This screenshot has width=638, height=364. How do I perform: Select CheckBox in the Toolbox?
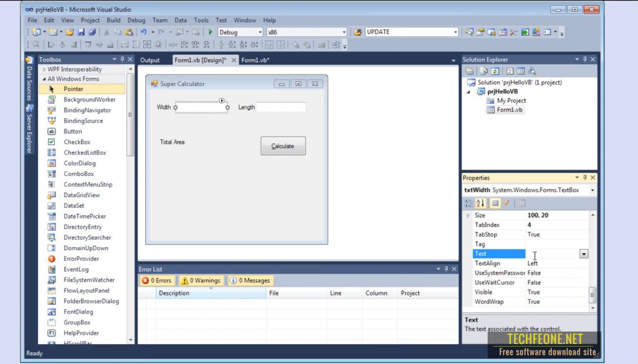coord(77,142)
